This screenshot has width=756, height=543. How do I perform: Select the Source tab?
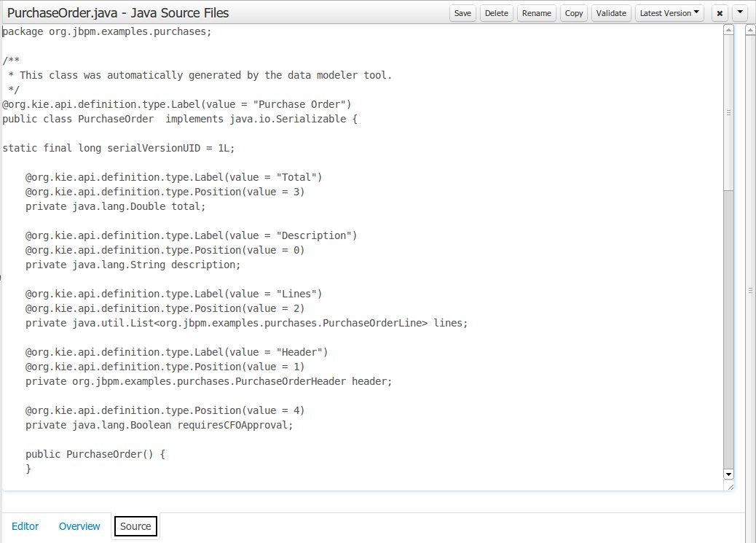click(x=135, y=526)
